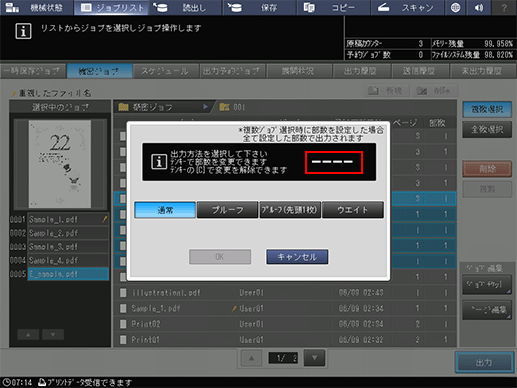Switch to the スケジュール schedule tab
This screenshot has width=517, height=388.
[x=166, y=71]
